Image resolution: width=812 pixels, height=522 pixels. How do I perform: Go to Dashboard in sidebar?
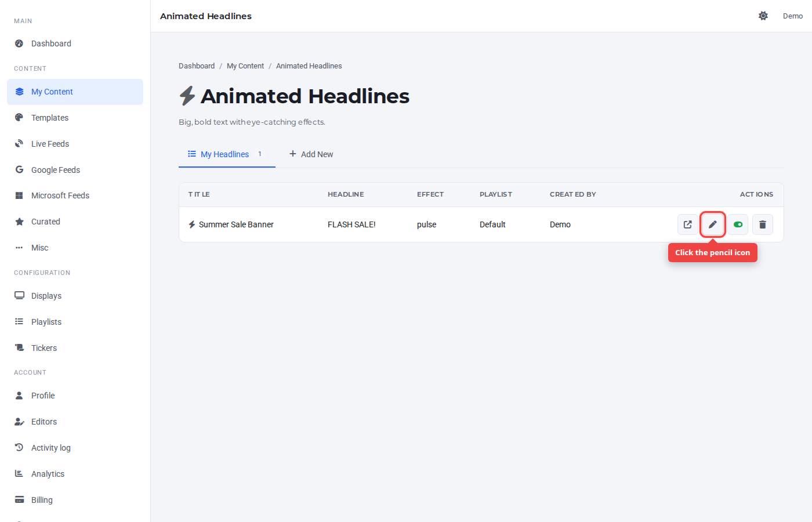tap(75, 43)
